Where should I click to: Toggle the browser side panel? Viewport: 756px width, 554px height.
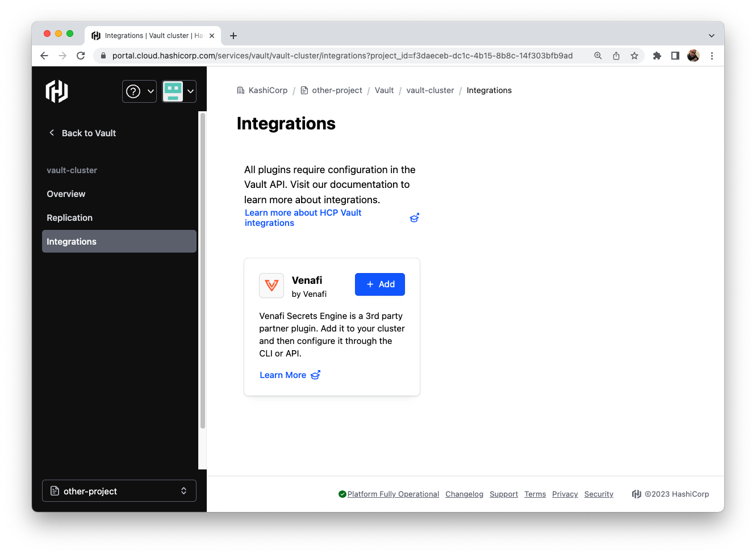pos(675,56)
